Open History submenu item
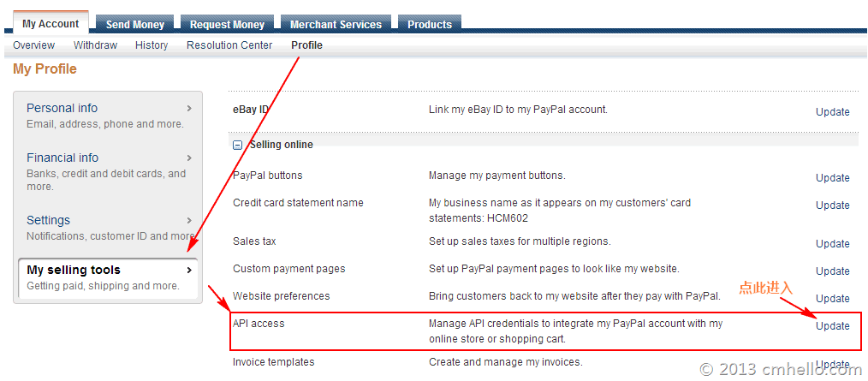Screen dimensions: 868x381 [152, 45]
